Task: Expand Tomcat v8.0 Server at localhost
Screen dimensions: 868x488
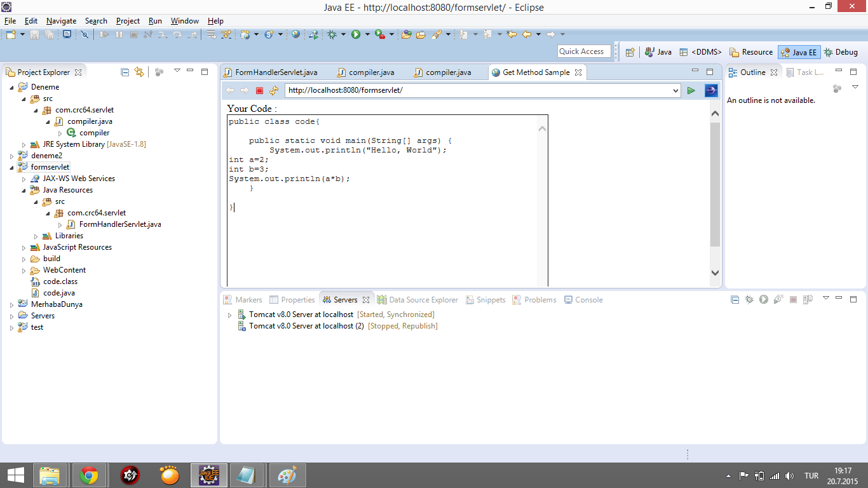Action: point(229,315)
